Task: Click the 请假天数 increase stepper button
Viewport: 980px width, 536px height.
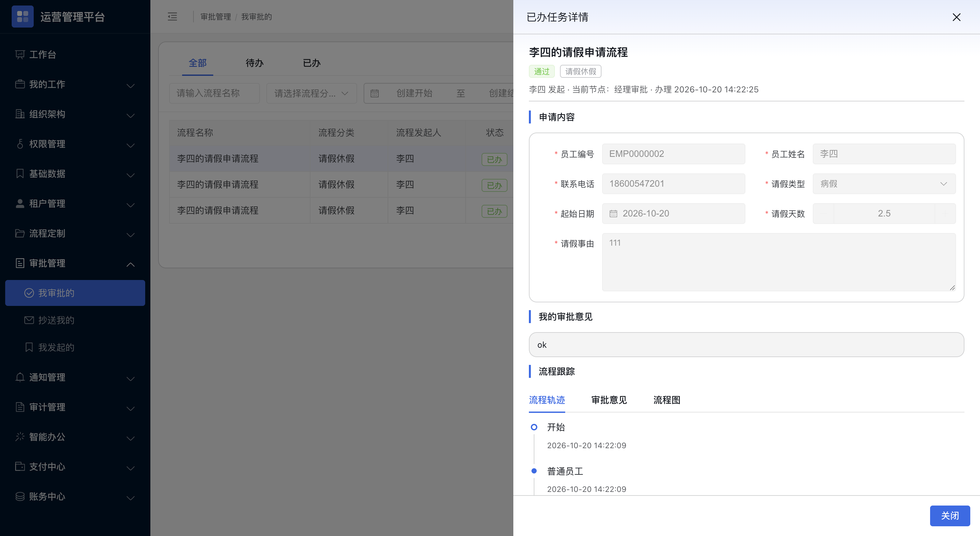Action: pos(945,214)
